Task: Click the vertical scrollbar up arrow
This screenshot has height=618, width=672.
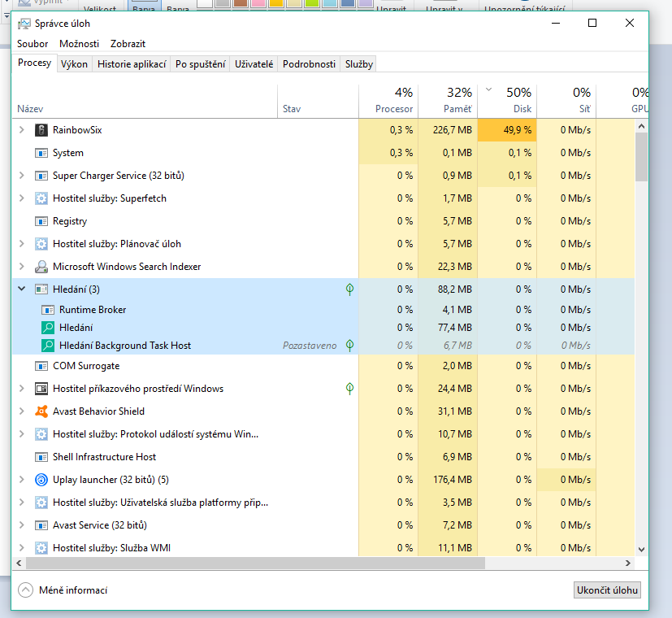Action: click(641, 126)
